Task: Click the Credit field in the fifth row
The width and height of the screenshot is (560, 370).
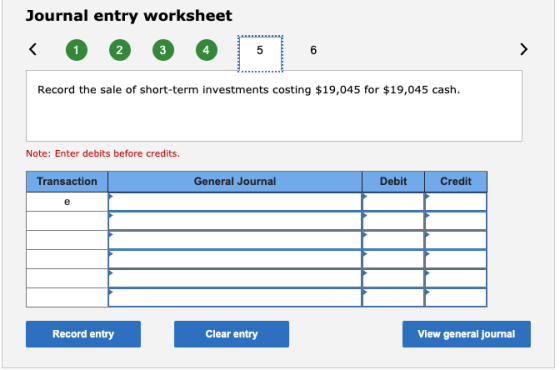Action: click(x=456, y=278)
